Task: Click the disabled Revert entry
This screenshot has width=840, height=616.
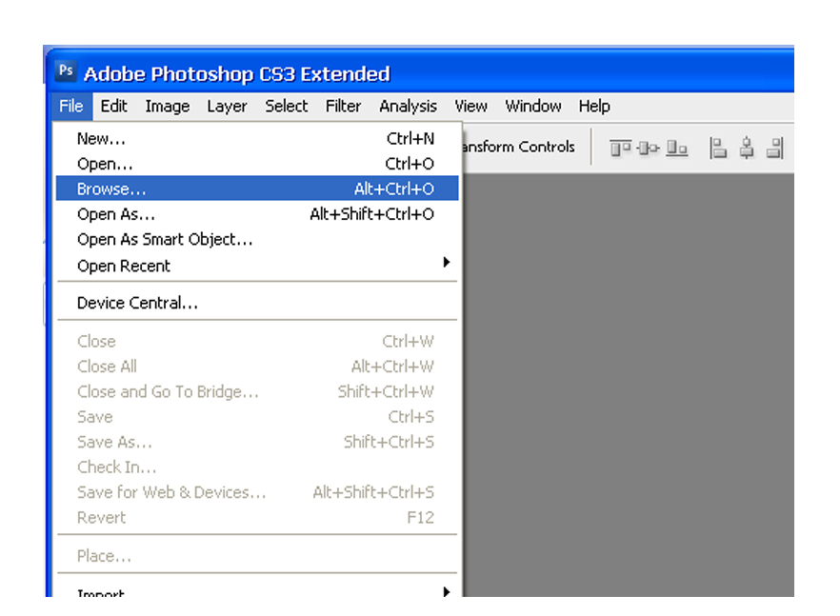Action: [x=257, y=517]
